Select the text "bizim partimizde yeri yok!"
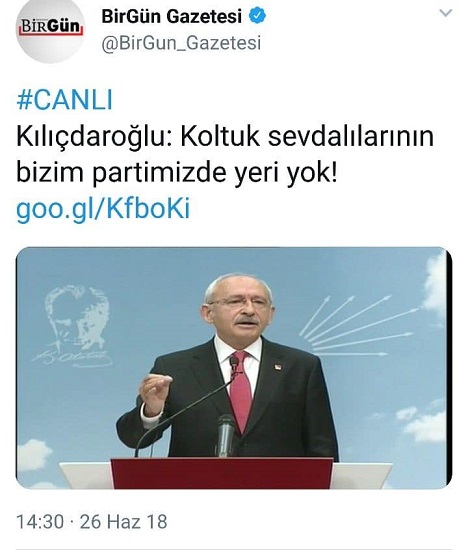Screen dimensions: 468x552 [177, 172]
